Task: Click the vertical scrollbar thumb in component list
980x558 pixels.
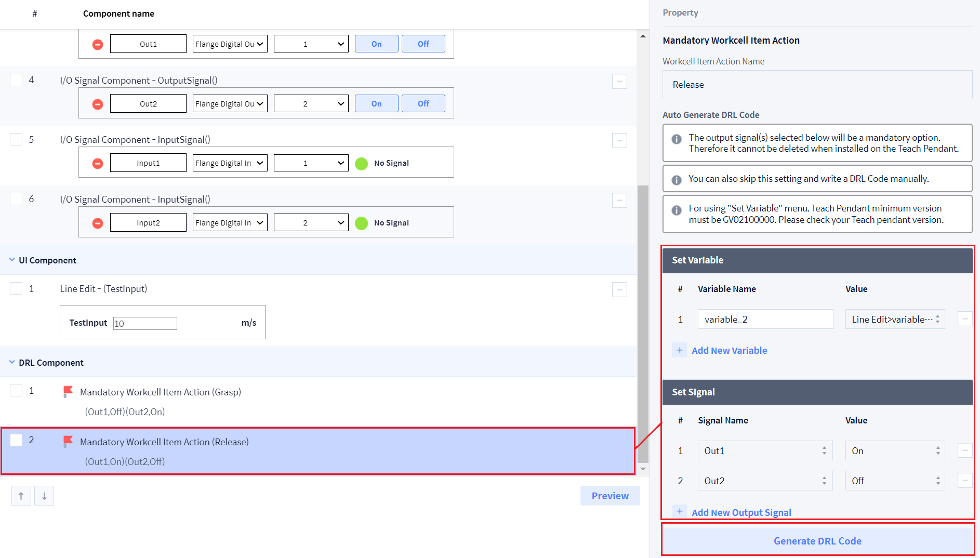Action: (643, 322)
